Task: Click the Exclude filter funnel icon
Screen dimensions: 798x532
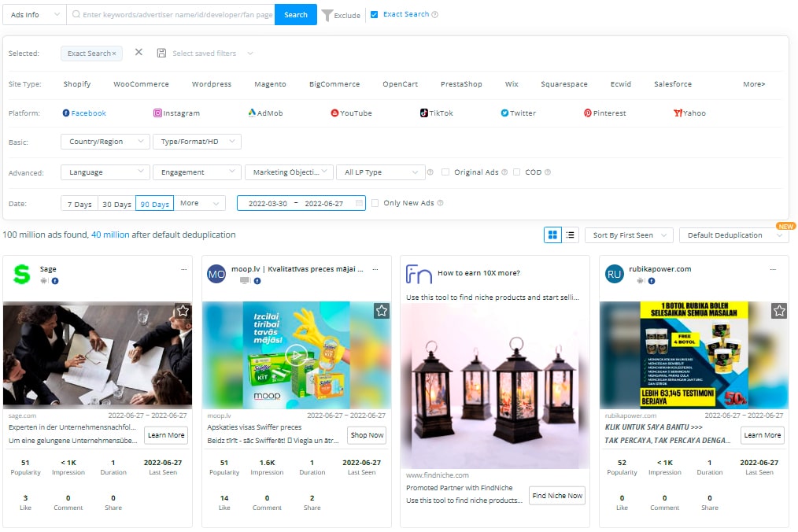Action: tap(327, 15)
